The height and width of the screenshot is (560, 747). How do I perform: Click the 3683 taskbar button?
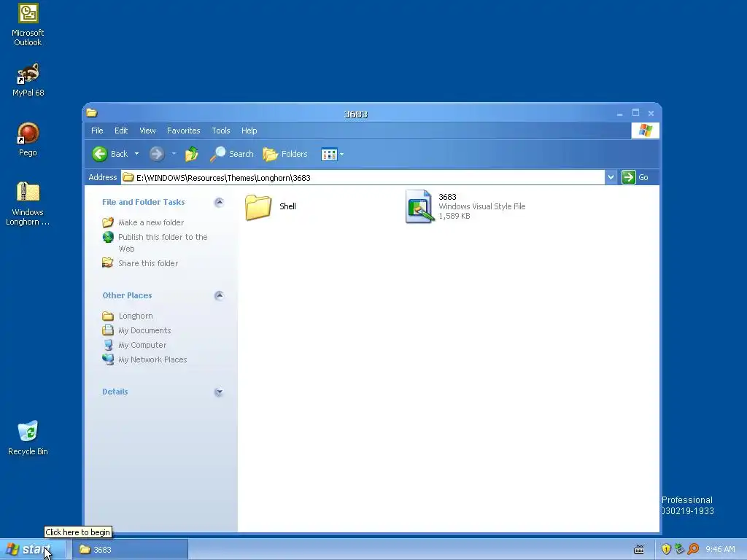tap(130, 550)
